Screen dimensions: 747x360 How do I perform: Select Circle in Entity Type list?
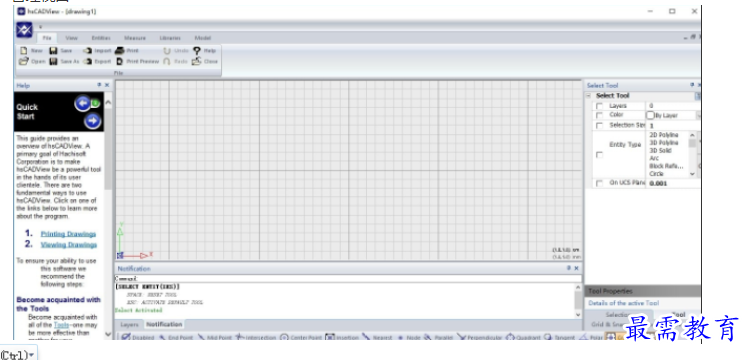pyautogui.click(x=656, y=174)
